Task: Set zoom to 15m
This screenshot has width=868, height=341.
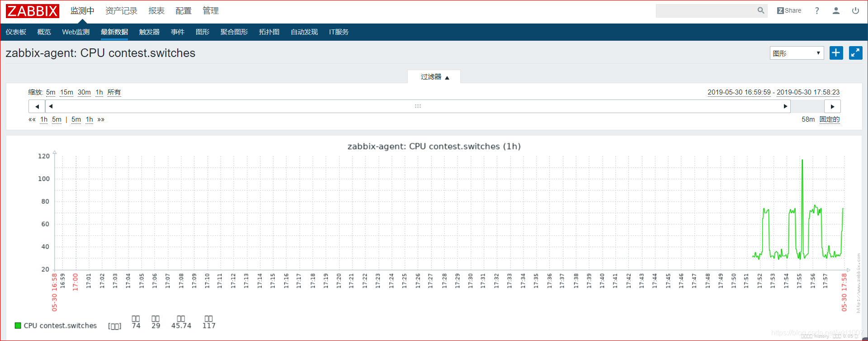Action: 66,92
